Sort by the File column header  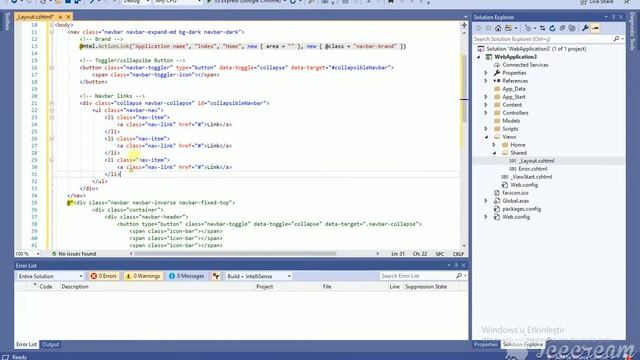(x=327, y=287)
